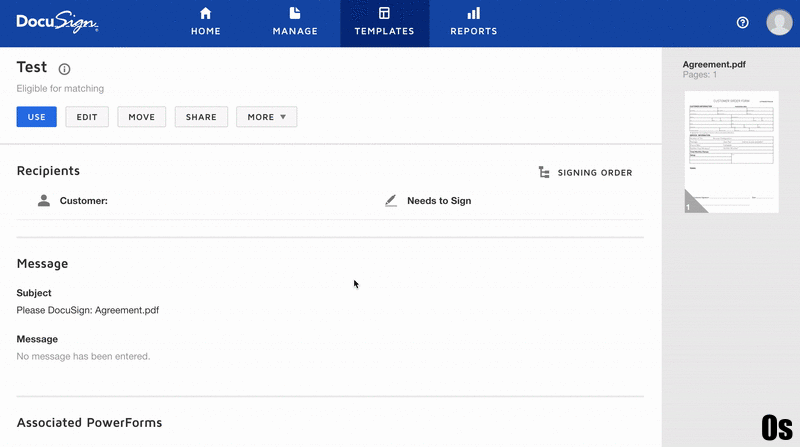Click the Associated PowerForms heading
The image size is (800, 447).
[x=89, y=423]
